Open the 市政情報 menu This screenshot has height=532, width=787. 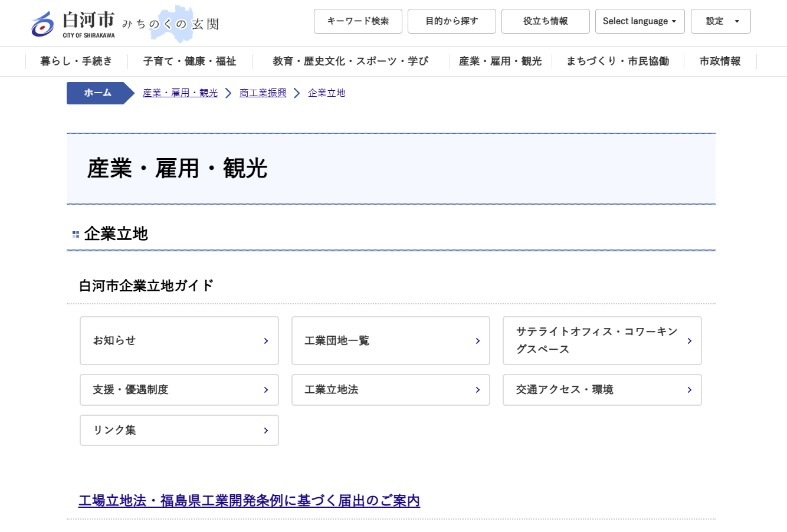point(720,61)
